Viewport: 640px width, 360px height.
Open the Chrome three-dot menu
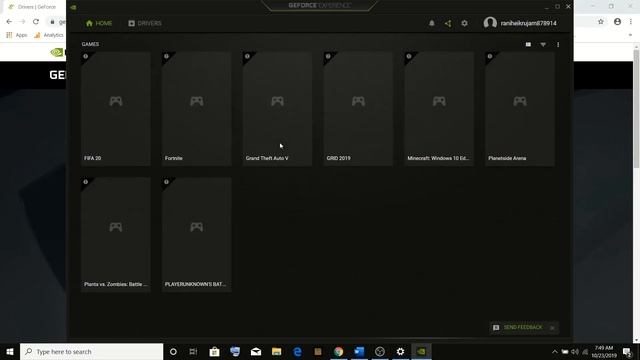click(x=631, y=22)
